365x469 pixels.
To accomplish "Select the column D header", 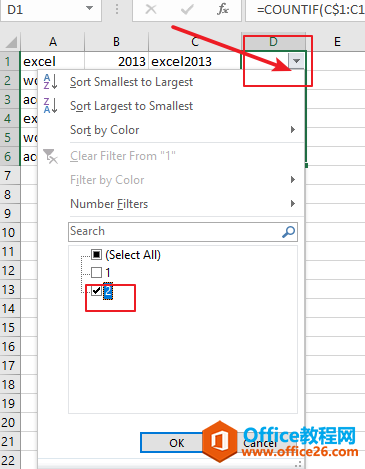I will (273, 42).
